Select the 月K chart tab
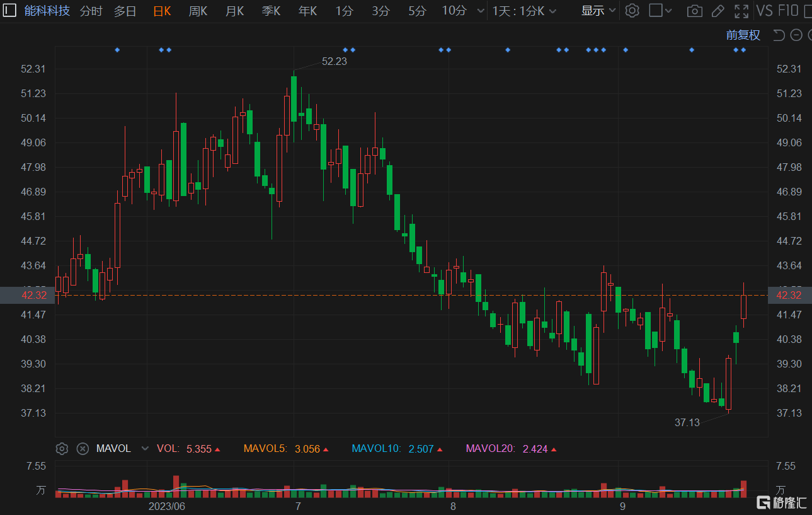The width and height of the screenshot is (812, 515). pyautogui.click(x=234, y=11)
